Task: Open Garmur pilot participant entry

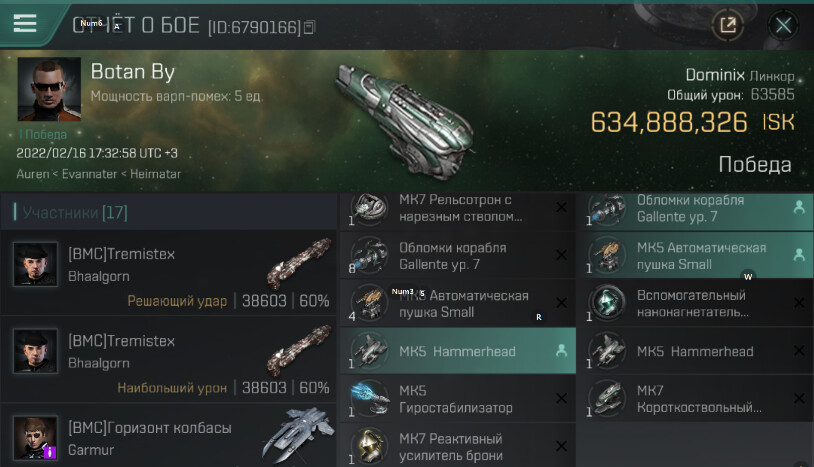Action: tap(169, 436)
